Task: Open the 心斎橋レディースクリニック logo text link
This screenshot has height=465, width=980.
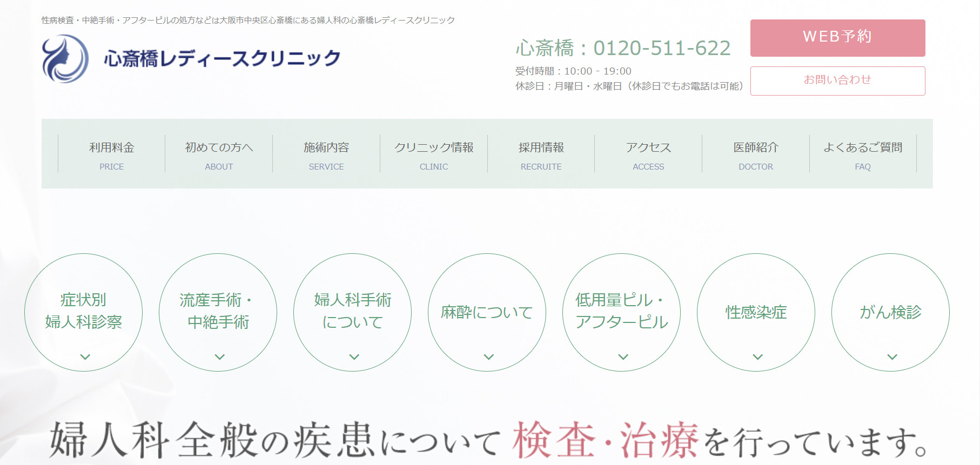Action: coord(222,58)
